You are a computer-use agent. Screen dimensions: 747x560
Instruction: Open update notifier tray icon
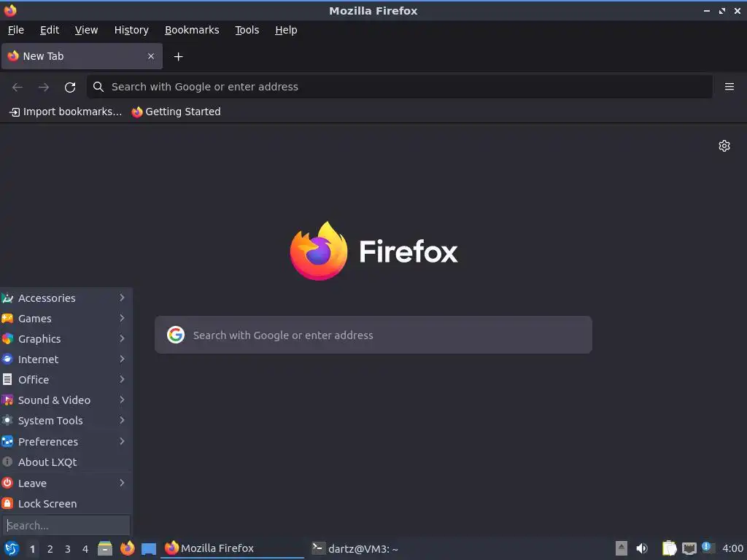pyautogui.click(x=708, y=548)
